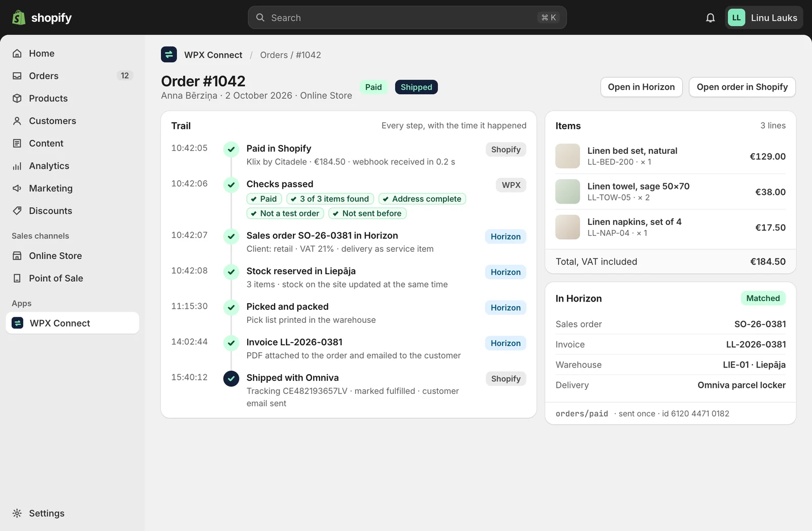Click the '3 of 3 items found' chip

click(x=330, y=199)
